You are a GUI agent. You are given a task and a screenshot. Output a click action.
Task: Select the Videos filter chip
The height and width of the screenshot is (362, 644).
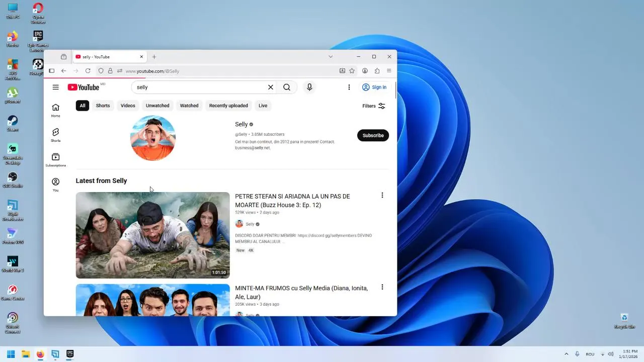(128, 106)
